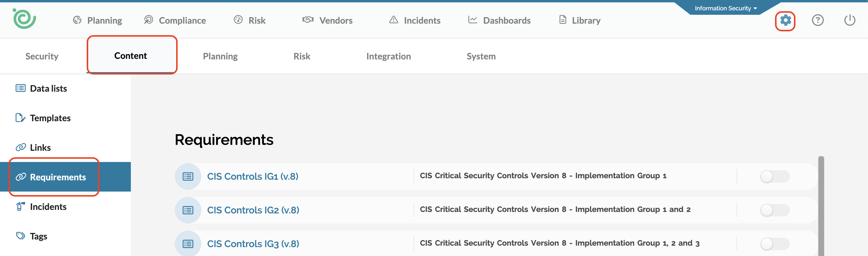Toggle CIS Controls IG3 (v.8) requirement on
Viewport: 868px width, 256px height.
tap(774, 244)
